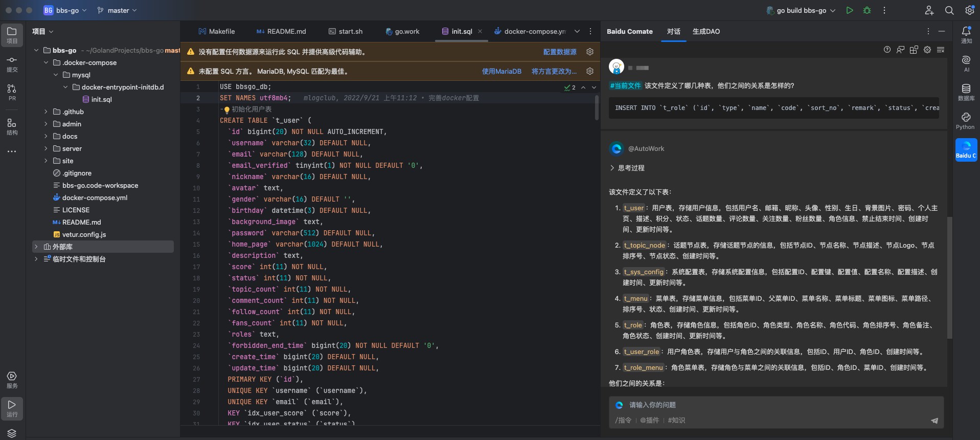
Task: Open the Commit tool window
Action: pos(12,64)
